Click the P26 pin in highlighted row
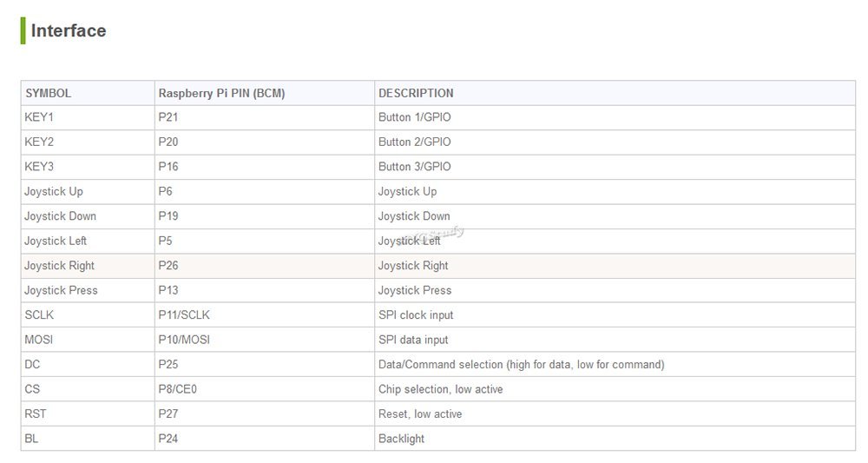 [168, 266]
